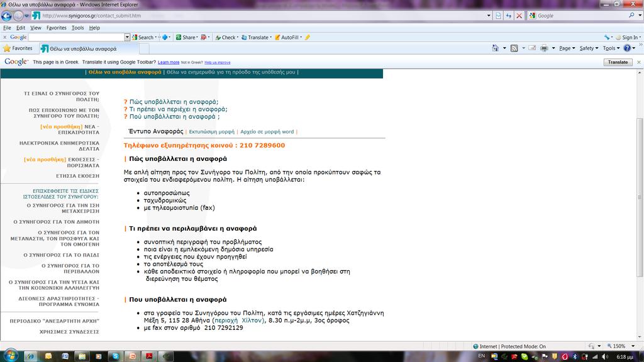Screen dimensions: 644x362
Task: Click the Adobe Reader icon in taskbar
Action: [150, 356]
